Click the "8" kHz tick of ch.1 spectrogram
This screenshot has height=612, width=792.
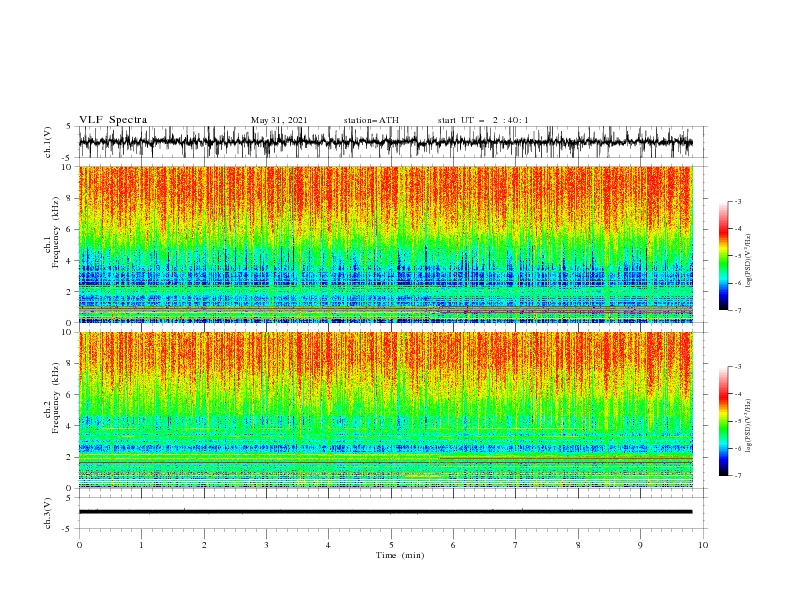pos(70,198)
